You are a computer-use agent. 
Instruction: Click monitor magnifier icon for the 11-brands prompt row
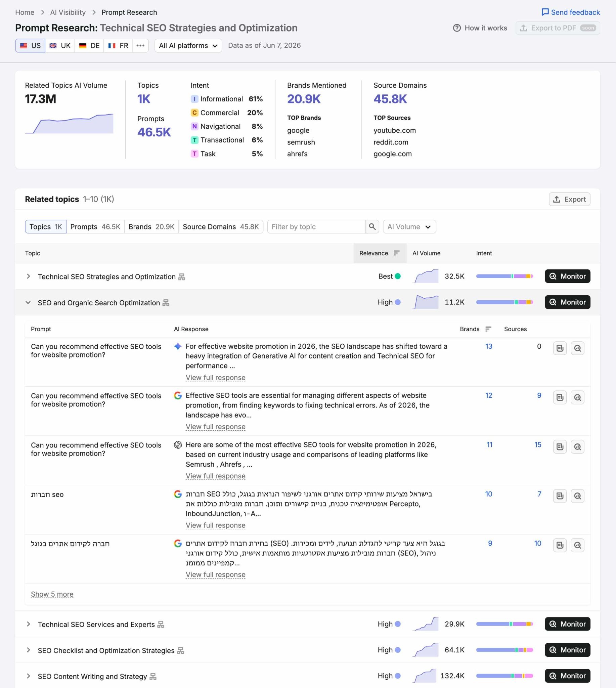click(577, 446)
